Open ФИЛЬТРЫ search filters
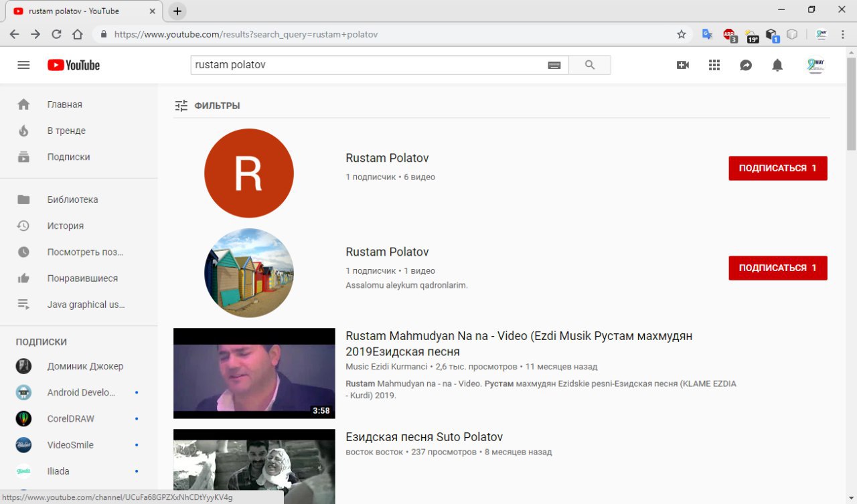Viewport: 857px width, 504px height. 208,106
